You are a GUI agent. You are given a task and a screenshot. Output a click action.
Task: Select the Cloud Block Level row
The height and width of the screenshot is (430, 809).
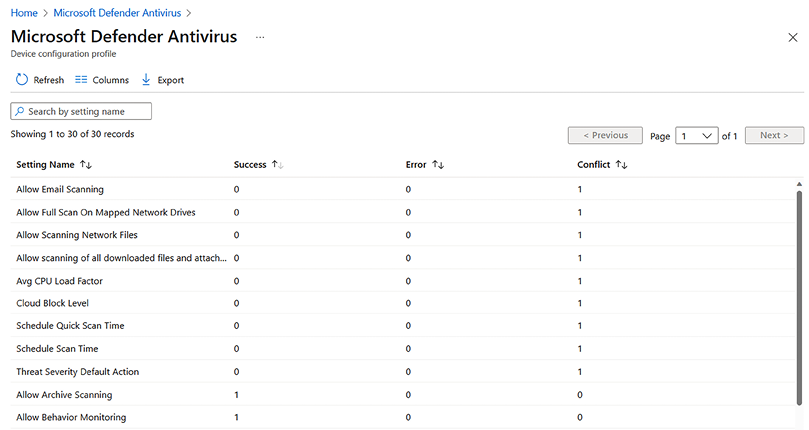point(402,303)
